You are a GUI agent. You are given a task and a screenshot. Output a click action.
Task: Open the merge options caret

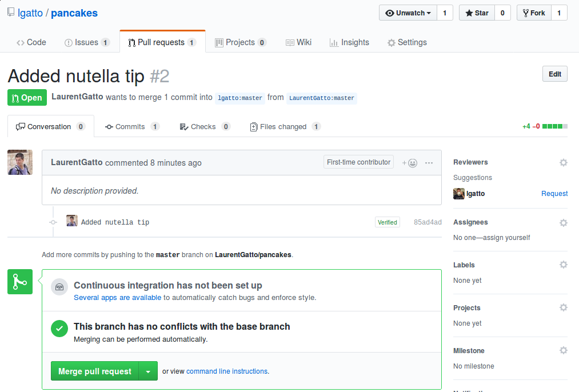click(x=148, y=370)
